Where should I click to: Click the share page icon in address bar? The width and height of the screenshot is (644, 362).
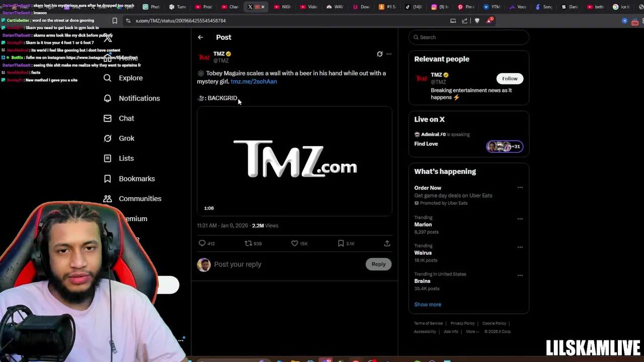pyautogui.click(x=465, y=21)
